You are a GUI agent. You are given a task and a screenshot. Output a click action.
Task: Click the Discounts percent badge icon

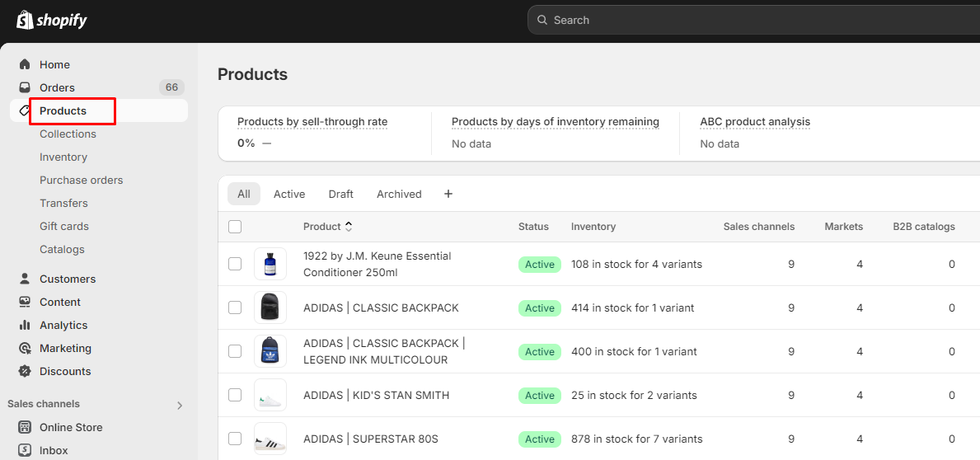point(25,371)
